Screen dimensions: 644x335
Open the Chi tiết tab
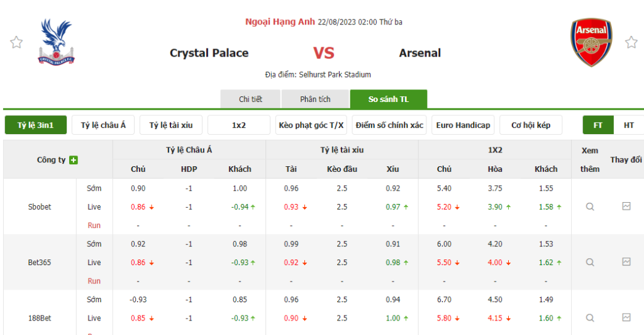pyautogui.click(x=250, y=99)
